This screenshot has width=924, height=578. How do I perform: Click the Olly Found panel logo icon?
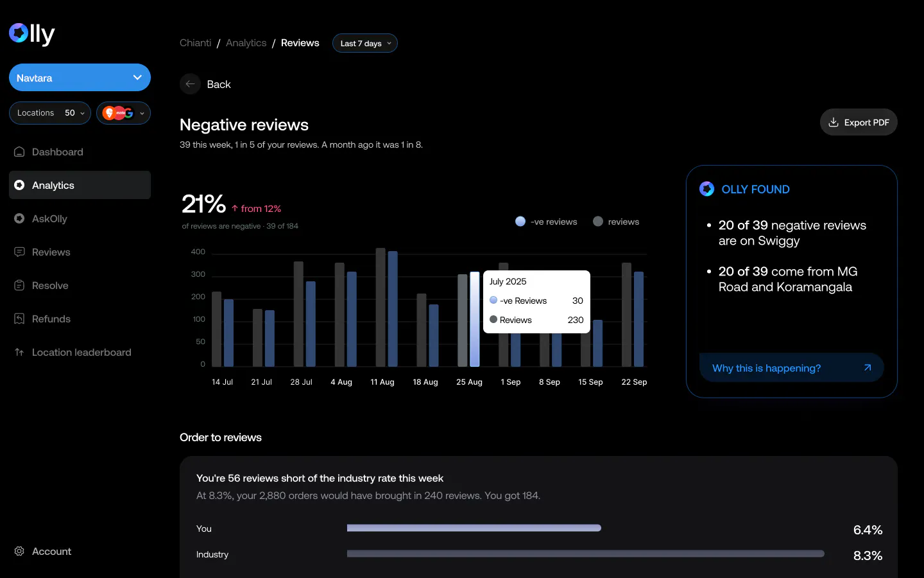(x=706, y=189)
